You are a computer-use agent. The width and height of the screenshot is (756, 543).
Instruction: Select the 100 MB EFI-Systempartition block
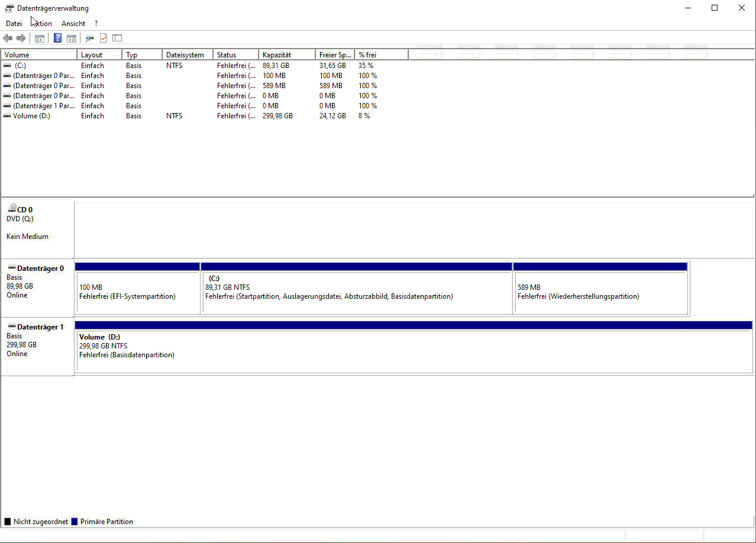point(138,292)
